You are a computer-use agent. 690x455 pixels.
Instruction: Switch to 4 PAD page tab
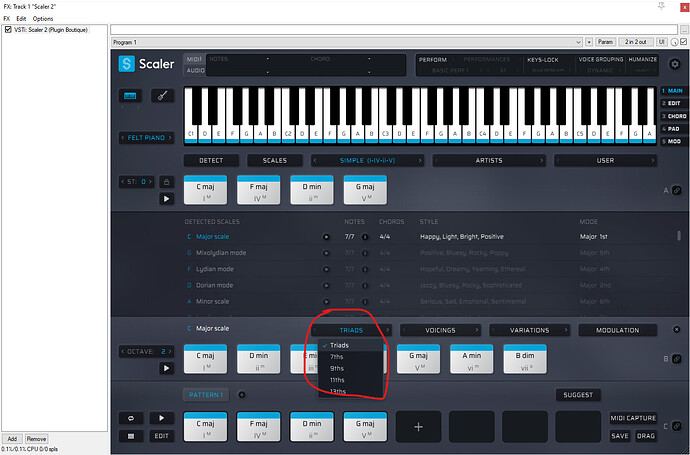pyautogui.click(x=673, y=129)
